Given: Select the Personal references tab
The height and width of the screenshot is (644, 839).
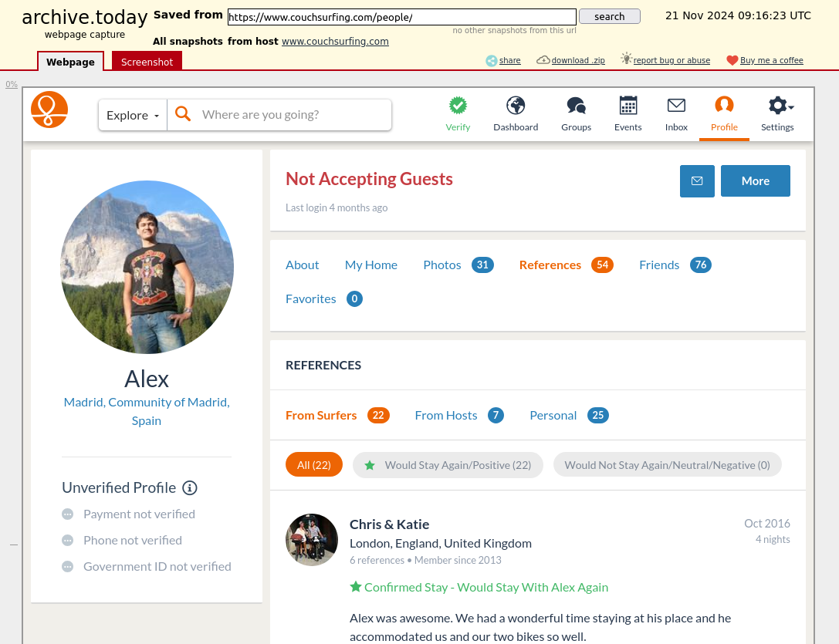Looking at the screenshot, I should click(x=570, y=415).
